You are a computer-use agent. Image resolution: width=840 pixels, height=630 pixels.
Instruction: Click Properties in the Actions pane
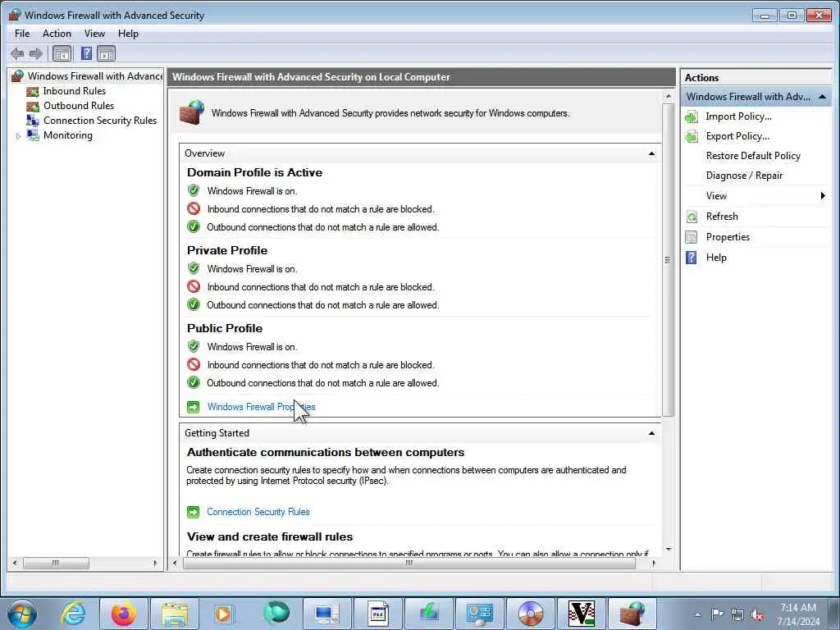(x=728, y=237)
